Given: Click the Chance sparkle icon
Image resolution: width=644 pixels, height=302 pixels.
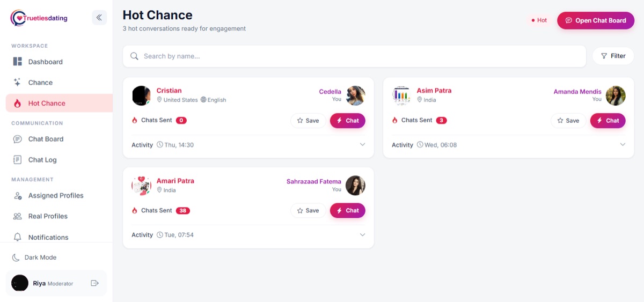Looking at the screenshot, I should (x=18, y=83).
